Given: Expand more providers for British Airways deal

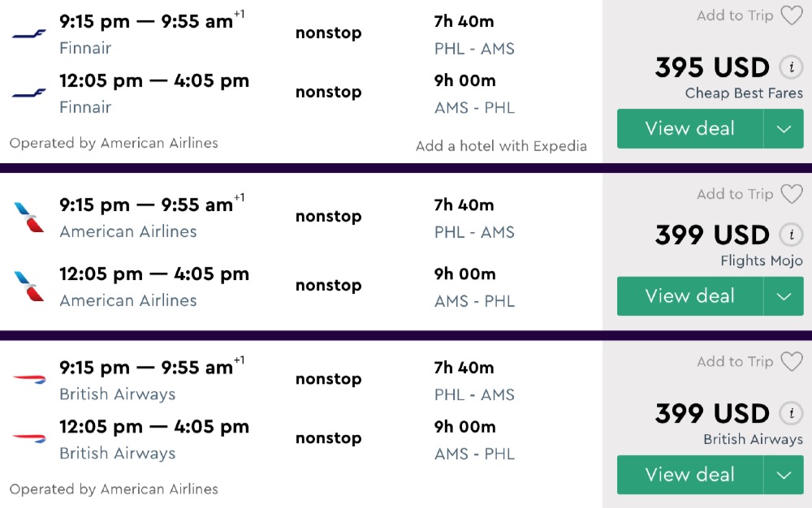Looking at the screenshot, I should tap(784, 475).
